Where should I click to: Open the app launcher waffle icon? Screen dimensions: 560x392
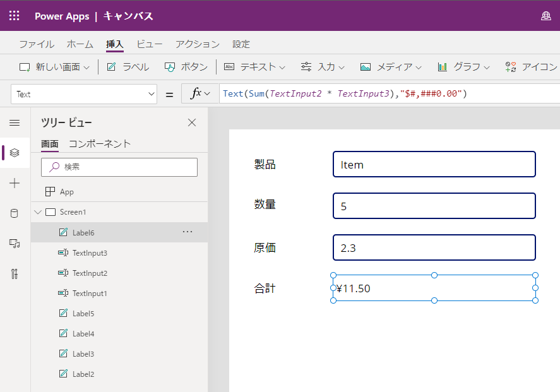click(x=14, y=16)
